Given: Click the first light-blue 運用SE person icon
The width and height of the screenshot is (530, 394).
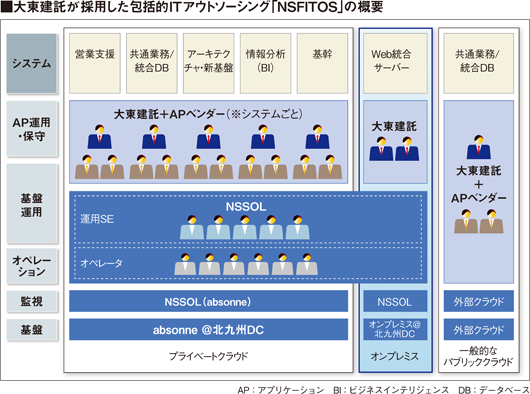Looking at the screenshot, I should click(x=192, y=227).
